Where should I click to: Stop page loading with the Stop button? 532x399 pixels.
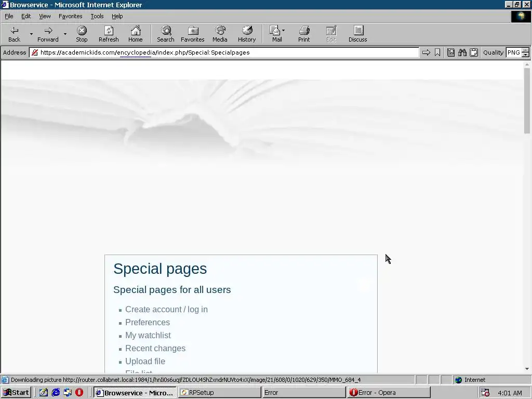click(x=82, y=34)
